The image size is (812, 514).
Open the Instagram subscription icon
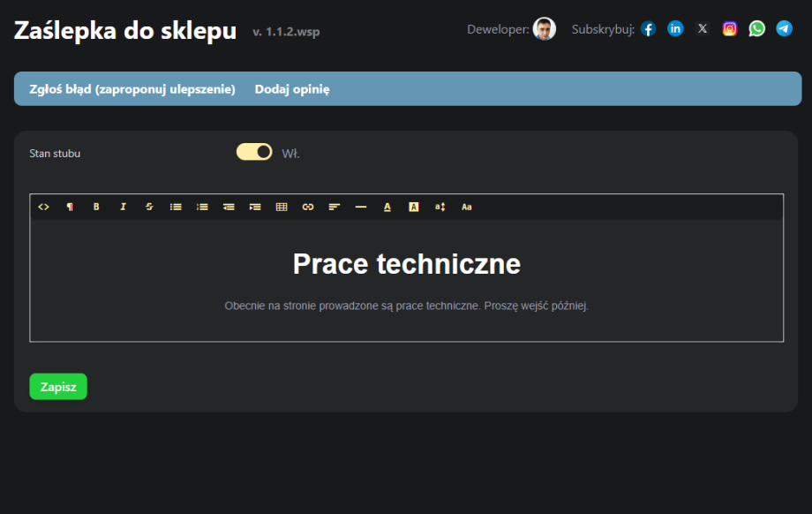point(729,27)
